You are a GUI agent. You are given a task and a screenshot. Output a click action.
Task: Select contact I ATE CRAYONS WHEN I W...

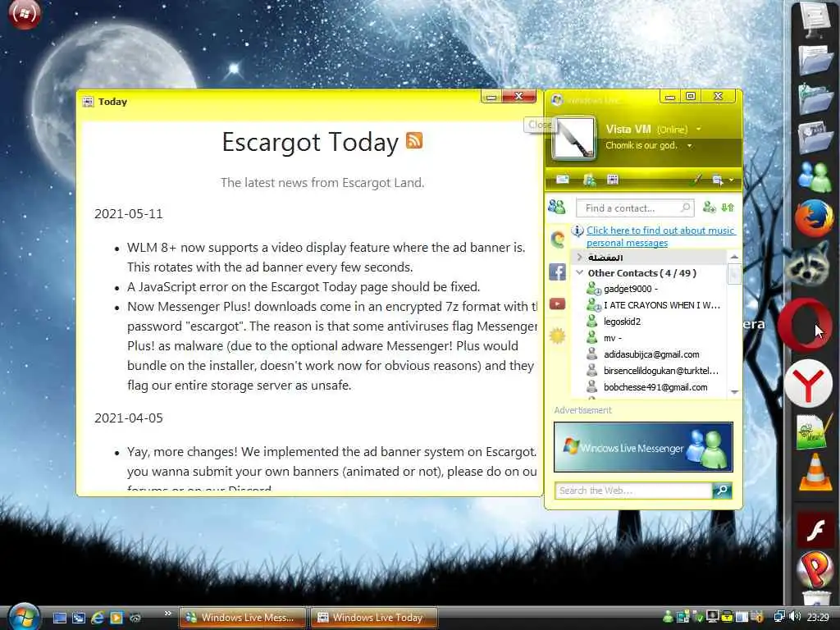pos(655,305)
